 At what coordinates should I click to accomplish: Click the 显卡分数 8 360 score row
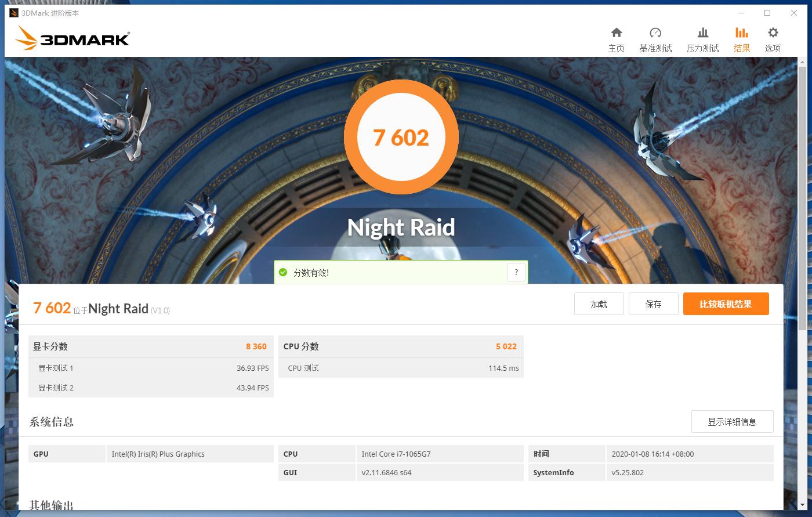point(151,346)
